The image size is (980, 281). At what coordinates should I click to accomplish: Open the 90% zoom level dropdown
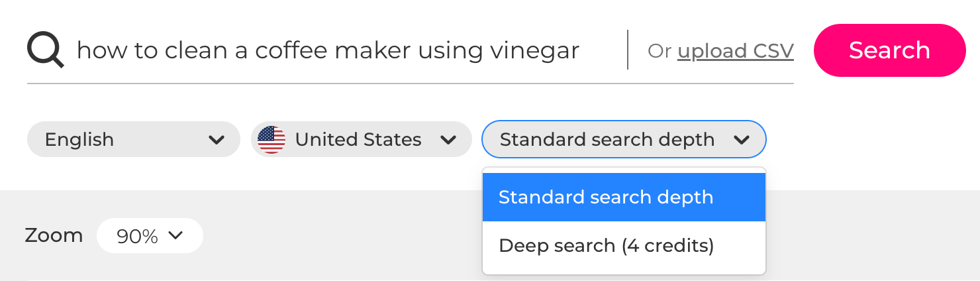point(150,236)
